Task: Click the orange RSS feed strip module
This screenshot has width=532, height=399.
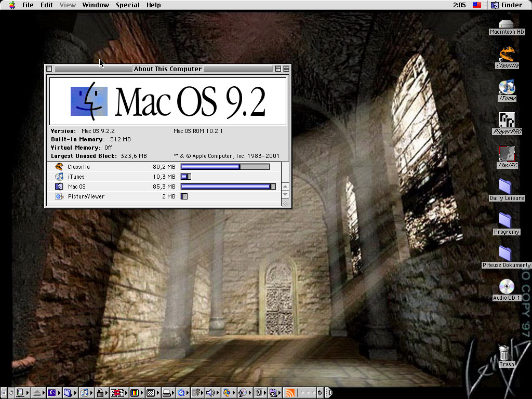Action: click(x=290, y=393)
